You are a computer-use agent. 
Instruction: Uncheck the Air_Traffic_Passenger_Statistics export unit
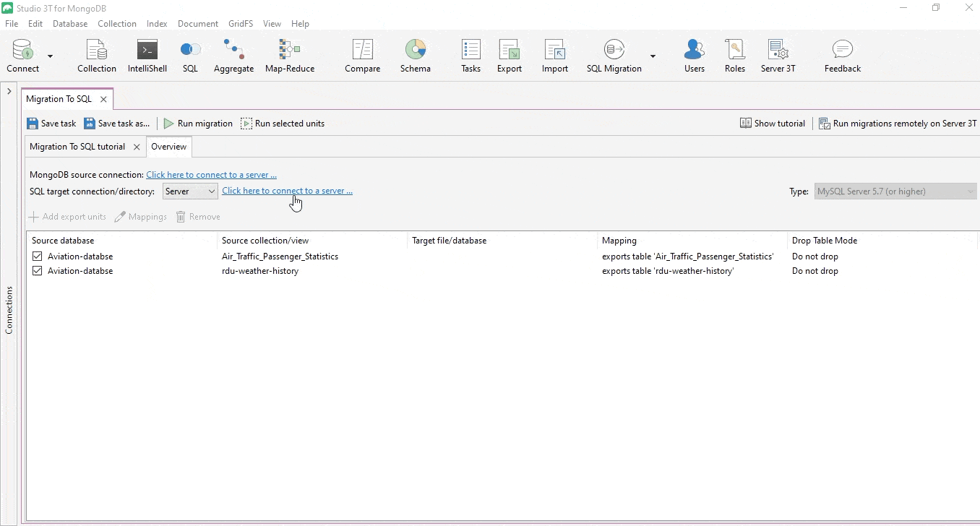point(38,256)
